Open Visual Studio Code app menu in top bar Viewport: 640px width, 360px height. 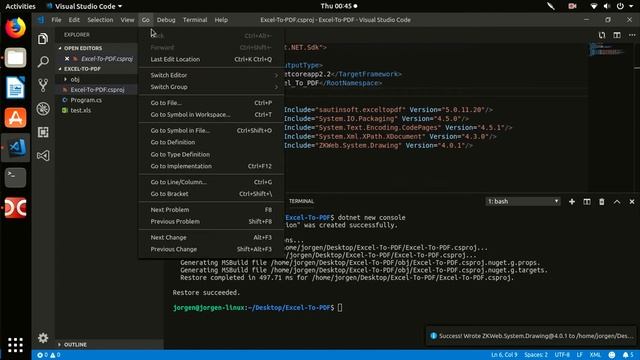point(84,6)
